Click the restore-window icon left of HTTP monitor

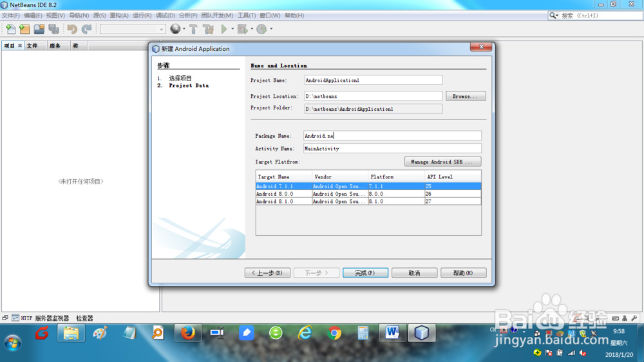(x=5, y=318)
